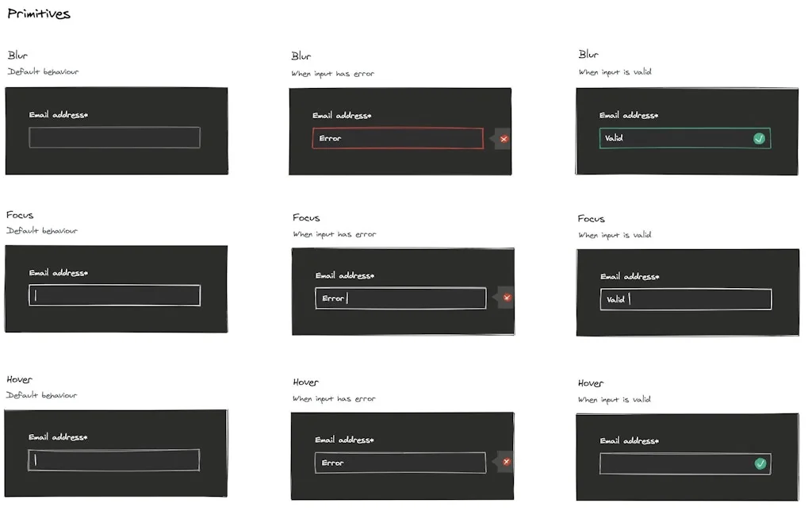Click the 'When input is valid' subtitle
Screen dimensions: 812x511
click(x=615, y=71)
